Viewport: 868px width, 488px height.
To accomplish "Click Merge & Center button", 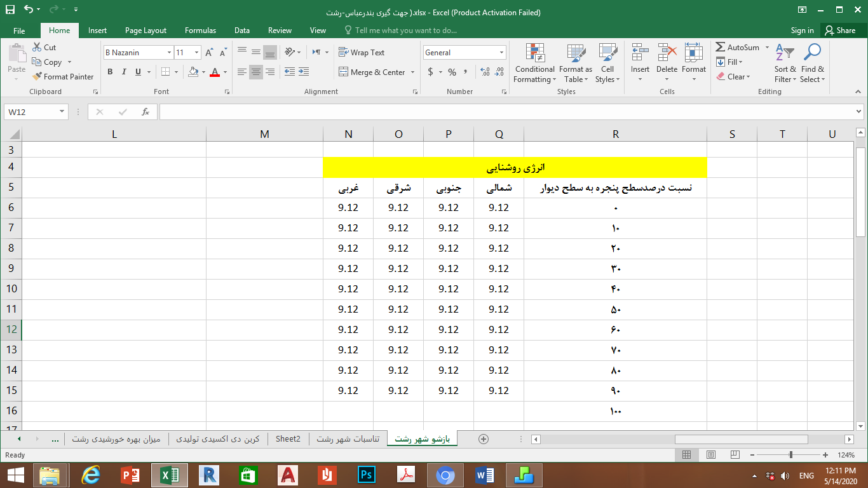I will point(372,72).
